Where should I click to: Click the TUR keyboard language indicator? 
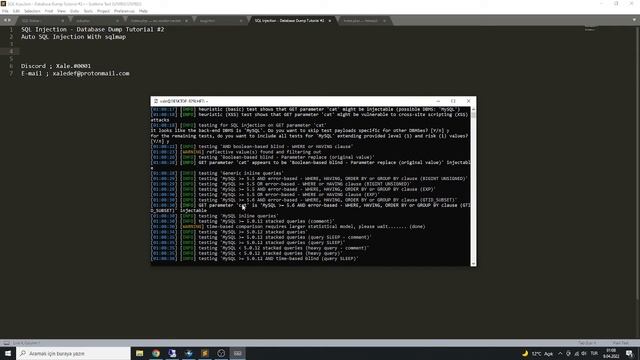pyautogui.click(x=594, y=353)
